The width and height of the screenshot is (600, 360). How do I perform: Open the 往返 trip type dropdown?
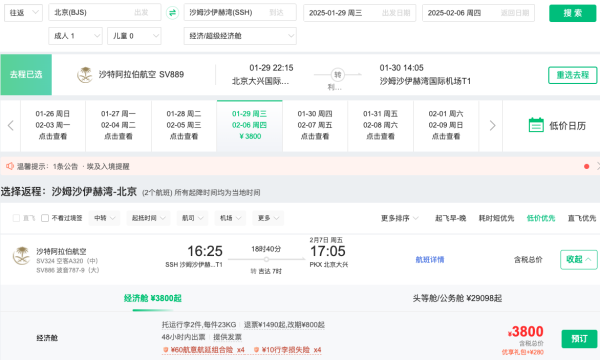tap(23, 13)
